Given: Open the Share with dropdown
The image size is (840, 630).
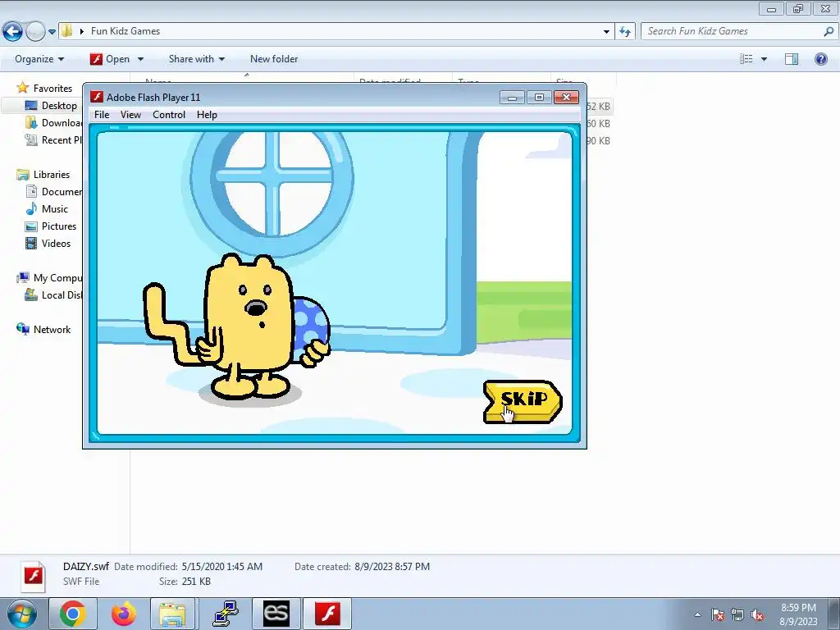Looking at the screenshot, I should tap(197, 59).
